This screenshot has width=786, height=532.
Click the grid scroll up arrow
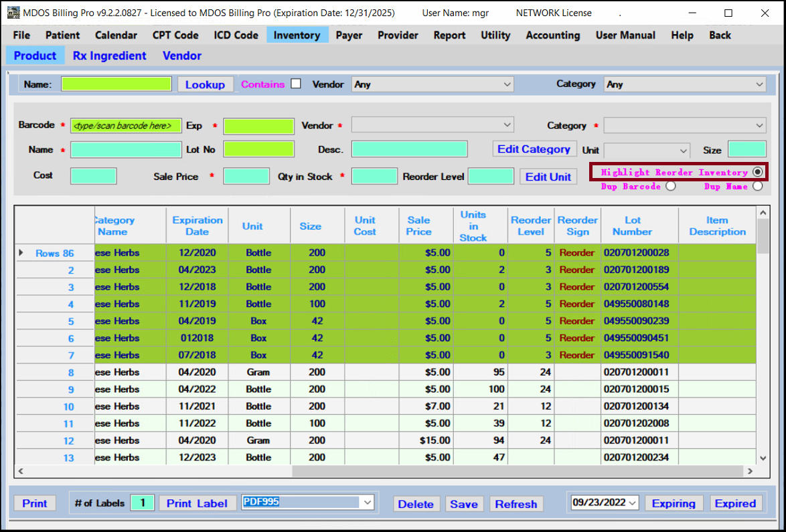763,213
